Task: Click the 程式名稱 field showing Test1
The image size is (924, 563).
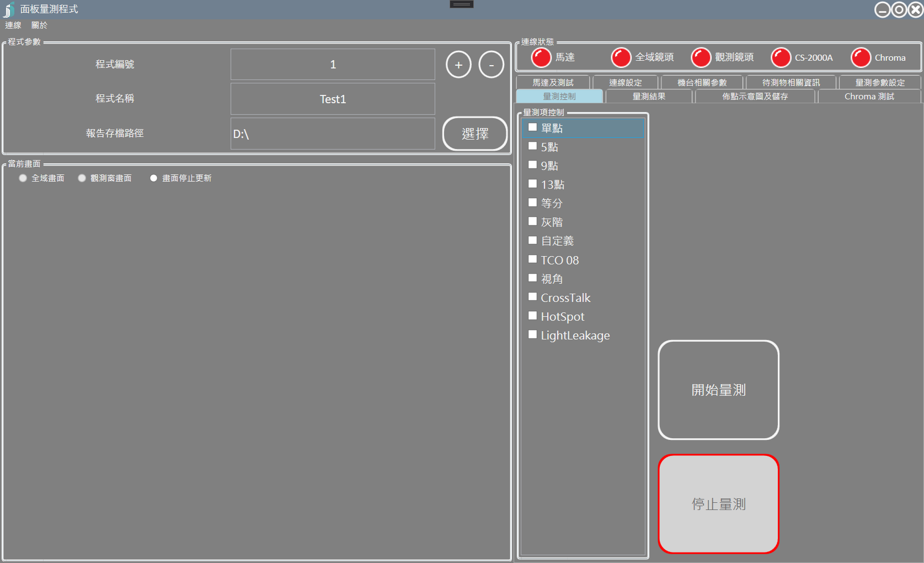Action: 333,99
